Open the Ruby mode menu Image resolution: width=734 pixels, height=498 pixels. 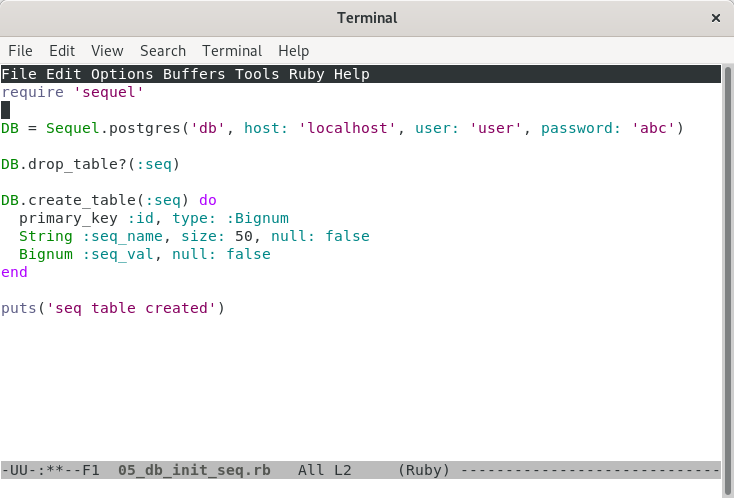pyautogui.click(x=307, y=74)
